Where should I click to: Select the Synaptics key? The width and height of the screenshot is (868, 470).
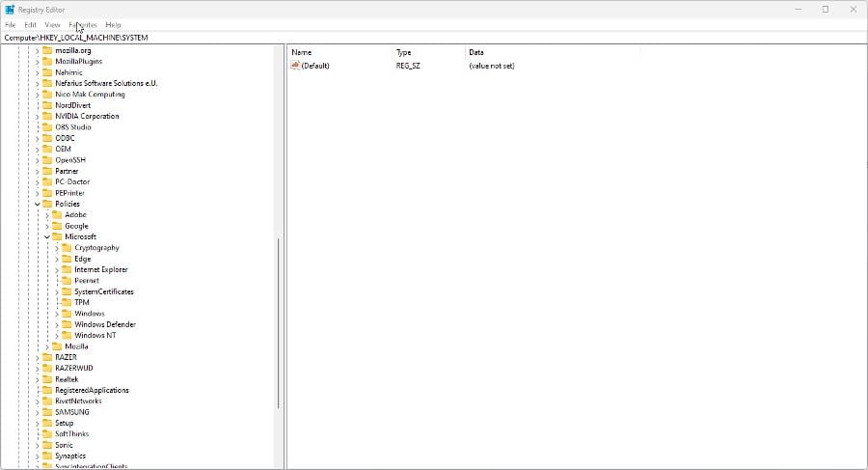click(70, 456)
